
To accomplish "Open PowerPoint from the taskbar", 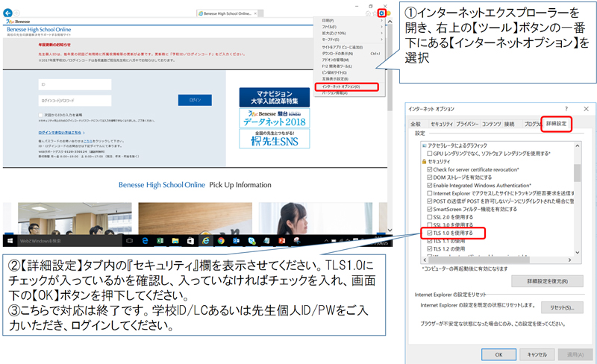I will coord(282,241).
